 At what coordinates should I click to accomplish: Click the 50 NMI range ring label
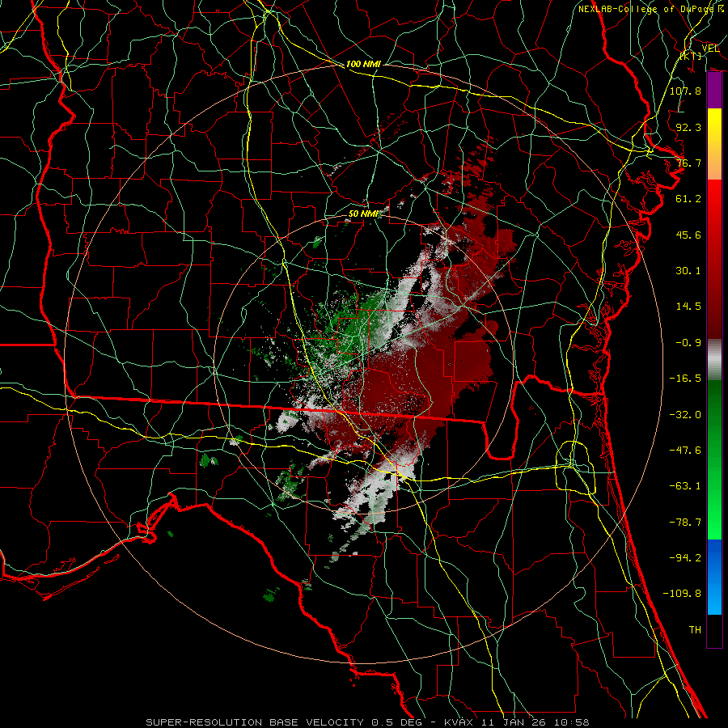pos(363,214)
